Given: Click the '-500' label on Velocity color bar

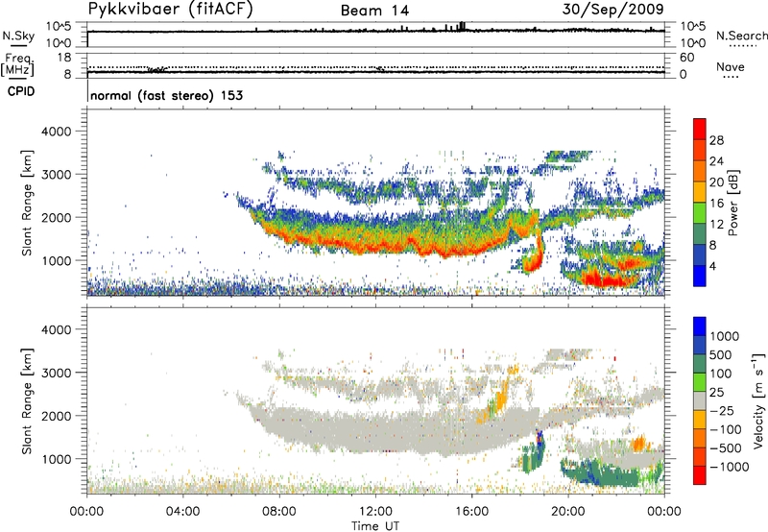Looking at the screenshot, I should click(x=726, y=448).
